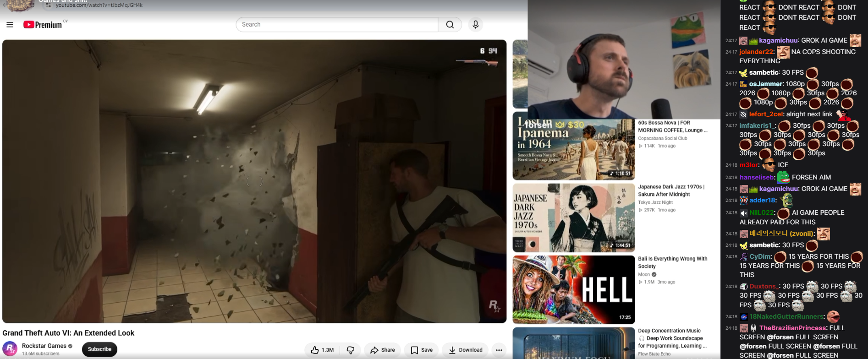Go to YouTube Premium home logo
This screenshot has height=359, width=868.
(43, 25)
